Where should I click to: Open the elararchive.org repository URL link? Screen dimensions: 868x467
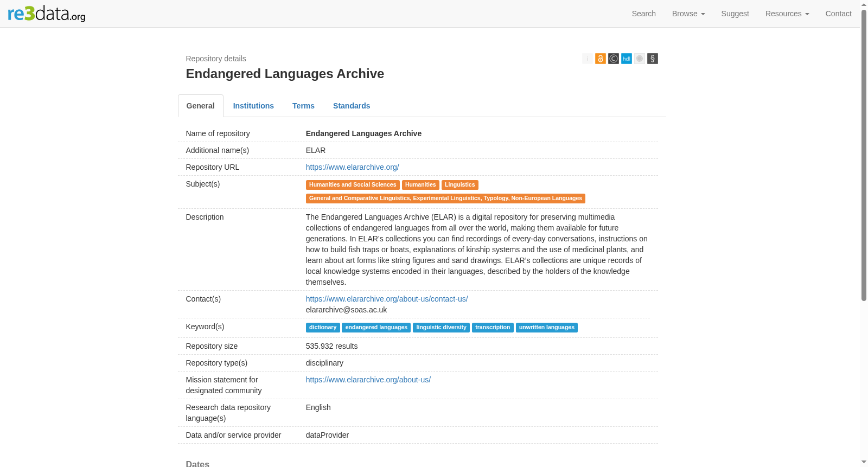click(x=352, y=167)
